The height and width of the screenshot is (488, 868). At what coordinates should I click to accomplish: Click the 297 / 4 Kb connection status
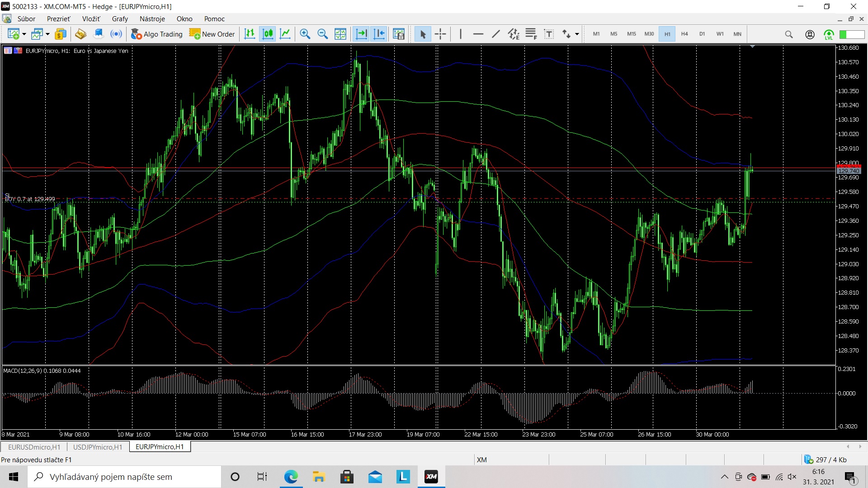coord(826,460)
